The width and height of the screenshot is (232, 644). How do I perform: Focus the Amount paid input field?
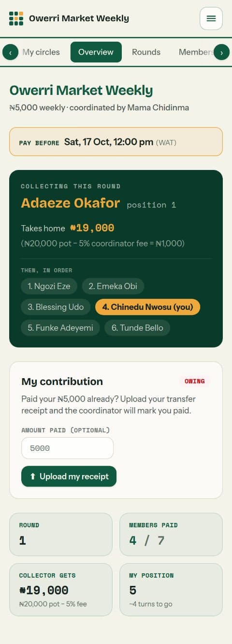click(67, 448)
